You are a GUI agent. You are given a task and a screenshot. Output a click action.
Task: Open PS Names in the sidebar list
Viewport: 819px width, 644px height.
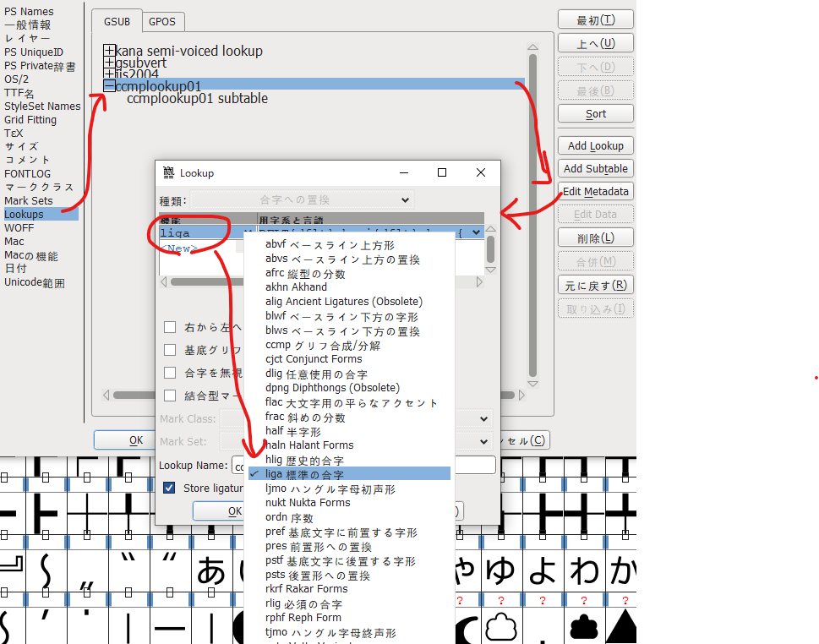(x=29, y=12)
